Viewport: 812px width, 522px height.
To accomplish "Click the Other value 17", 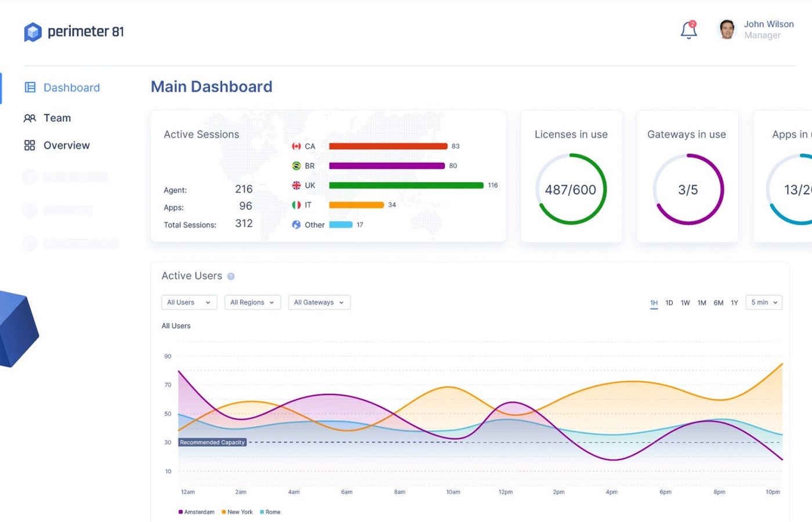I will (x=360, y=225).
